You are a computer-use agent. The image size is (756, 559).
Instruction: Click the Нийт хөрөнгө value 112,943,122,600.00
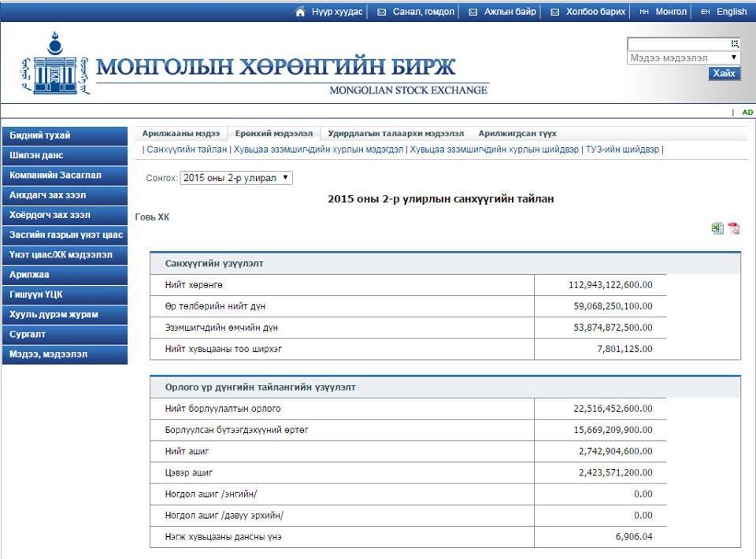(610, 285)
